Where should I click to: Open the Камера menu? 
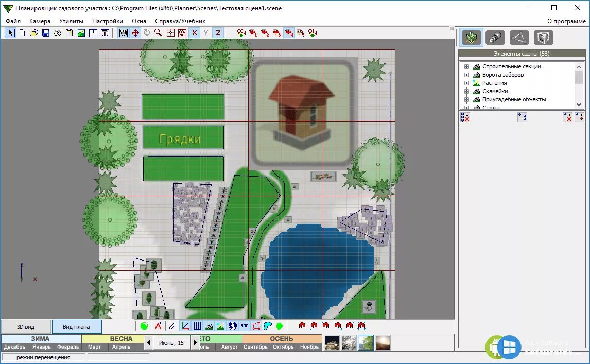point(40,21)
